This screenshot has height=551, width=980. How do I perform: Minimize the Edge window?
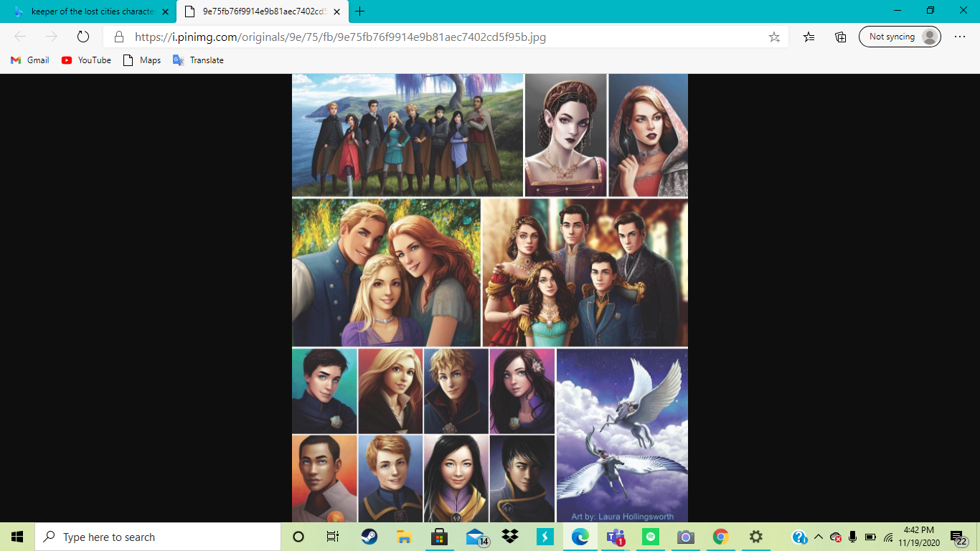tap(897, 11)
